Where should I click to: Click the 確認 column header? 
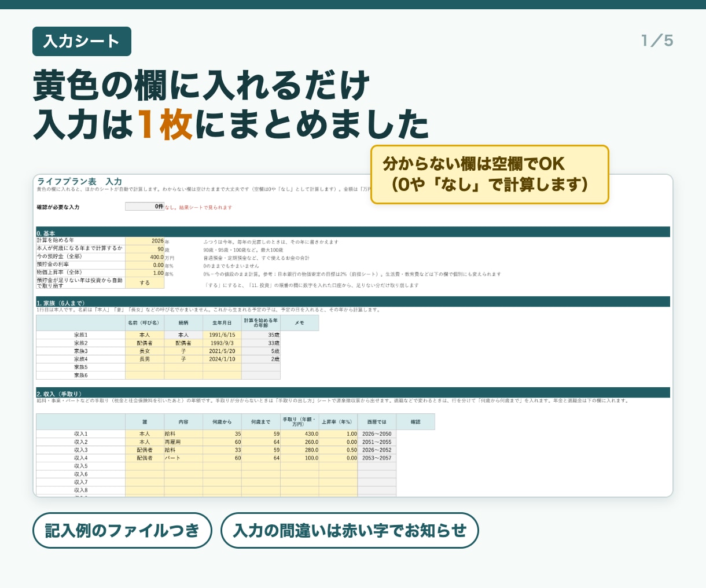point(415,422)
